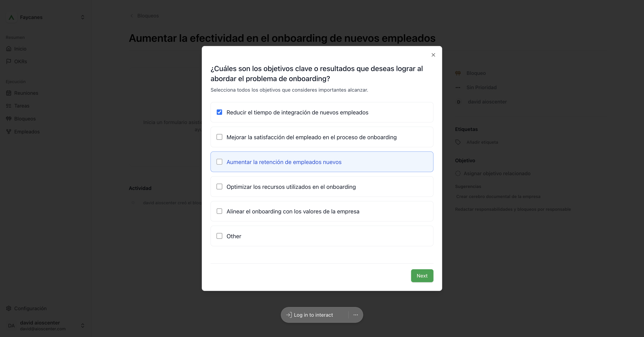644x337 pixels.
Task: Select Optimizar los recursos utilizados checkbox
Action: tap(219, 187)
